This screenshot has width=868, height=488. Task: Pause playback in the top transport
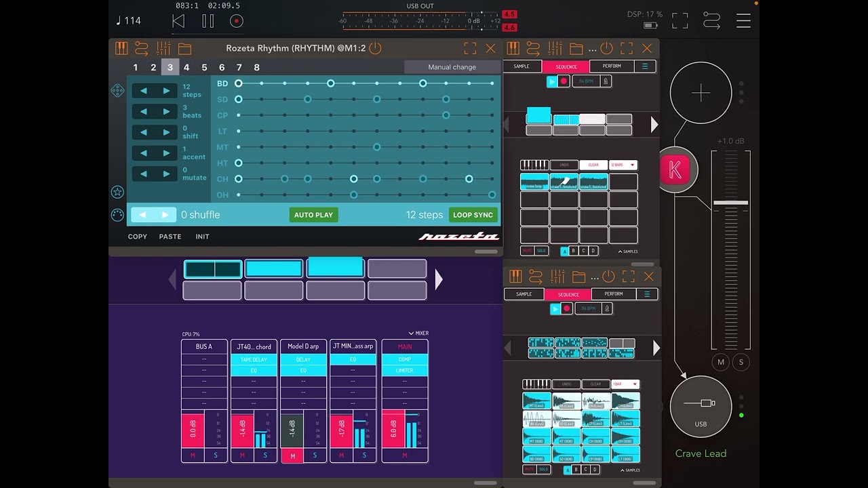(208, 21)
